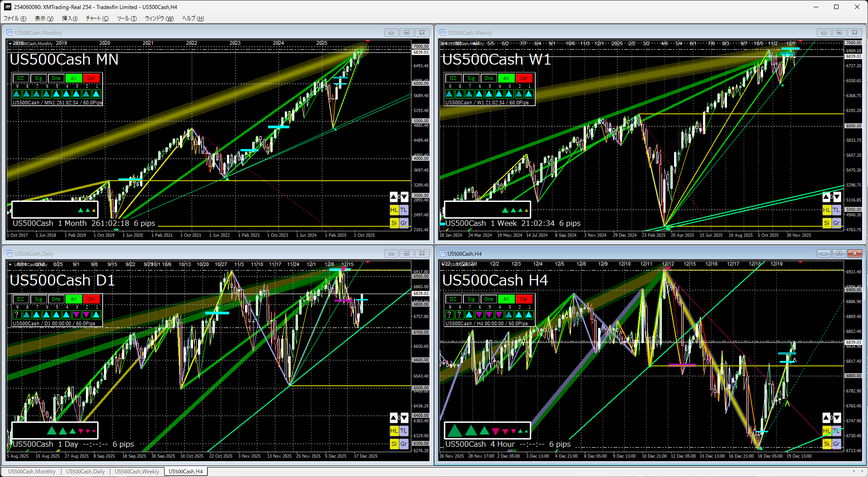
Task: Click the magenta down triangle numbered 6 in H4 panel
Action: (479, 315)
